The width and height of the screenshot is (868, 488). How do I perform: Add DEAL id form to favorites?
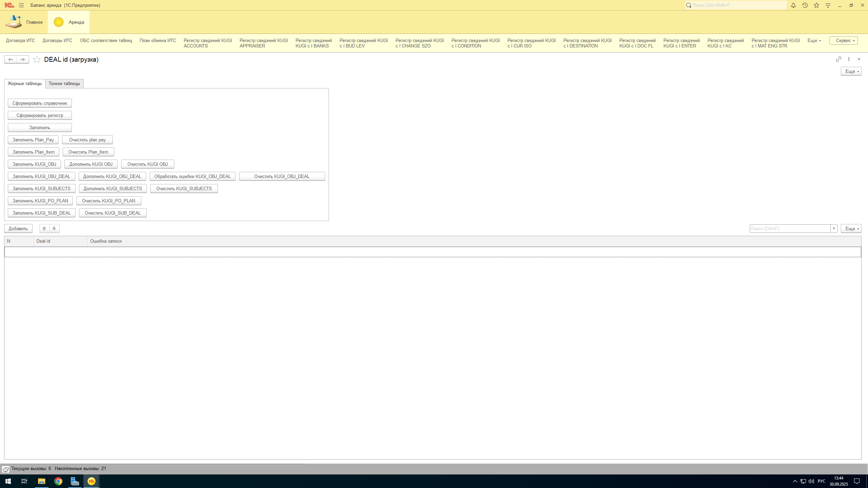point(37,60)
